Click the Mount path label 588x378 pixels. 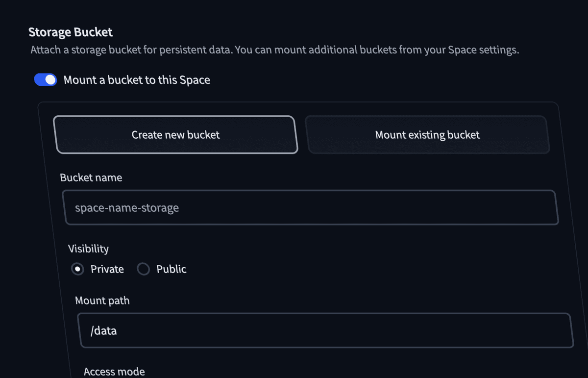(102, 300)
